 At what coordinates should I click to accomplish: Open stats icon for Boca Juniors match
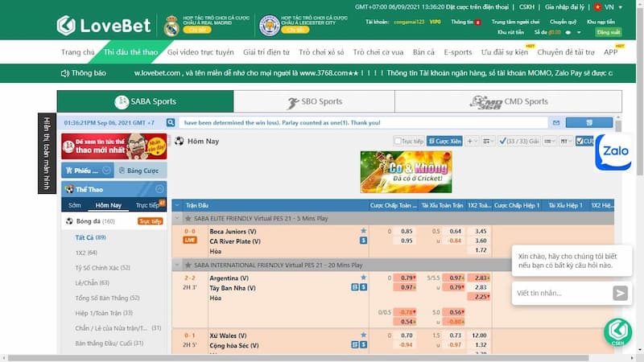363,241
